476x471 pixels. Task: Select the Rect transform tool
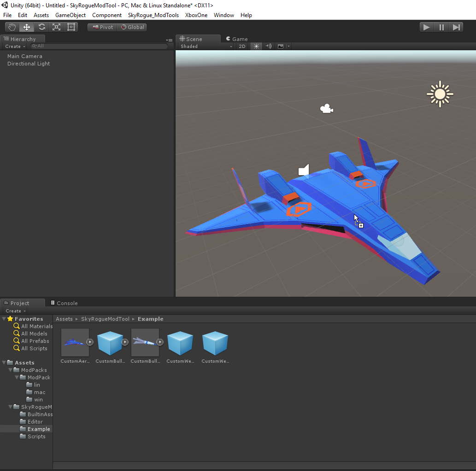coord(71,27)
